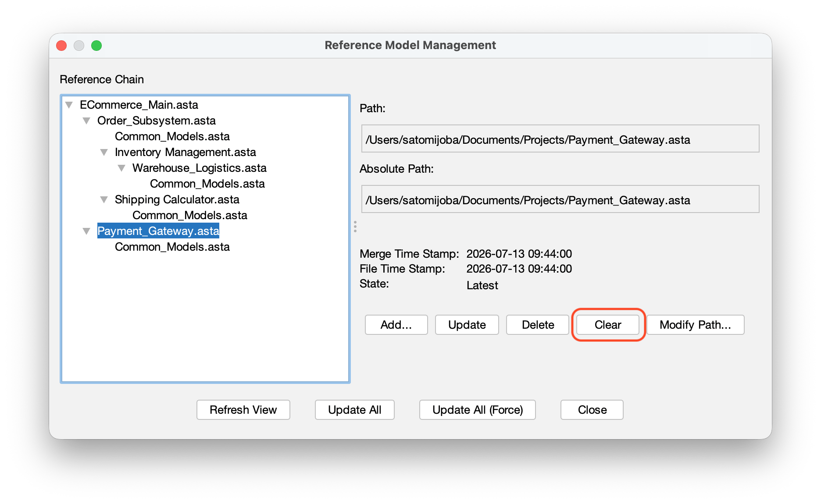Screen dimensions: 821x504
Task: Close the Reference Model Management dialog
Action: (x=592, y=410)
